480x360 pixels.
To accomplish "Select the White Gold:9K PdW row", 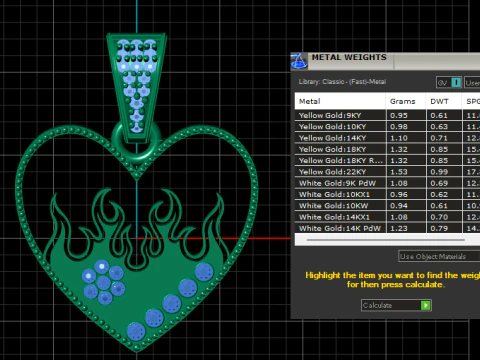I will tap(387, 183).
